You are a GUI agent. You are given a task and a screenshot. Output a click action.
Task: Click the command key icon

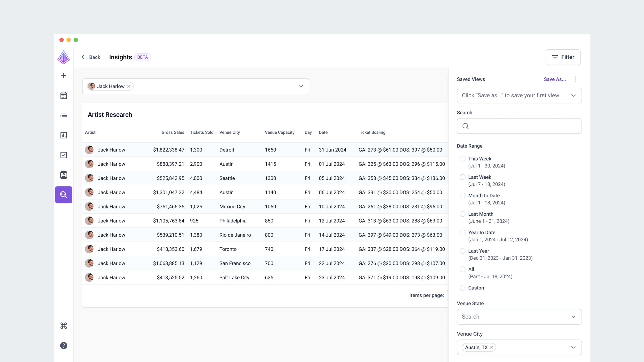point(64,326)
